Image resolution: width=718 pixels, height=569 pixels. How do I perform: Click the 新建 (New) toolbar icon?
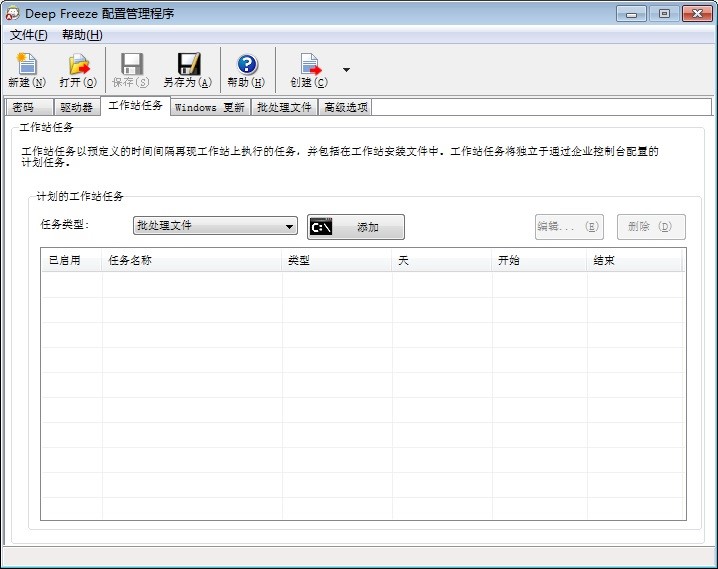click(x=26, y=65)
